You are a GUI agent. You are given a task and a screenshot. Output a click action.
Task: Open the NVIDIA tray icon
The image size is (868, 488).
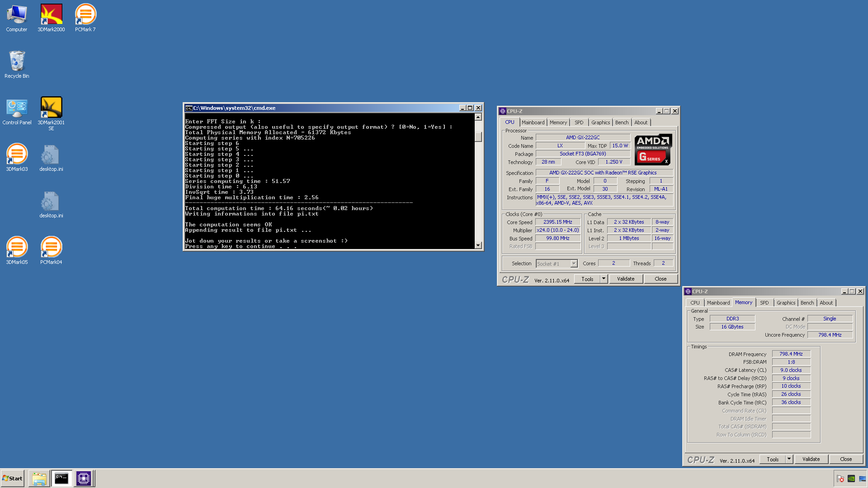851,479
